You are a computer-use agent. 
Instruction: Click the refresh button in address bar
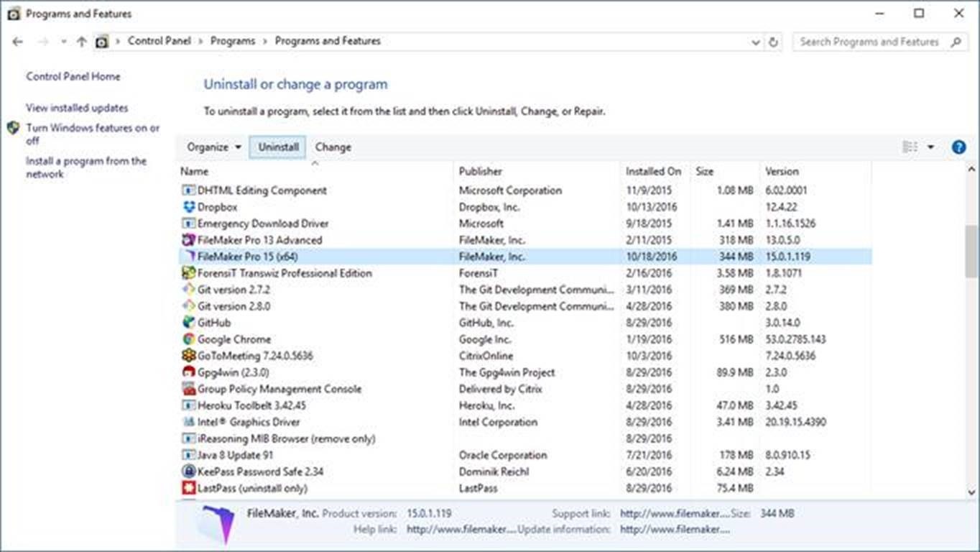point(773,42)
